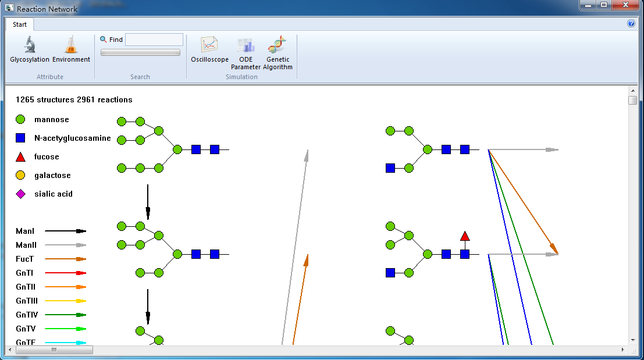Click the 'ManI' enzyme label
Screen dimensions: 644x360
pyautogui.click(x=25, y=231)
